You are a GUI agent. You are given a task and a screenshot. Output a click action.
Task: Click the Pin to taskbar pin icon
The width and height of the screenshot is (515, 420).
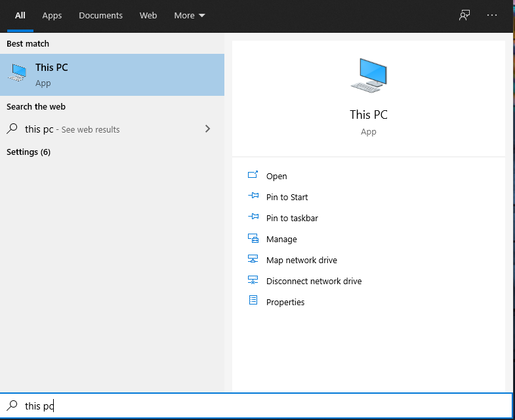(x=253, y=217)
